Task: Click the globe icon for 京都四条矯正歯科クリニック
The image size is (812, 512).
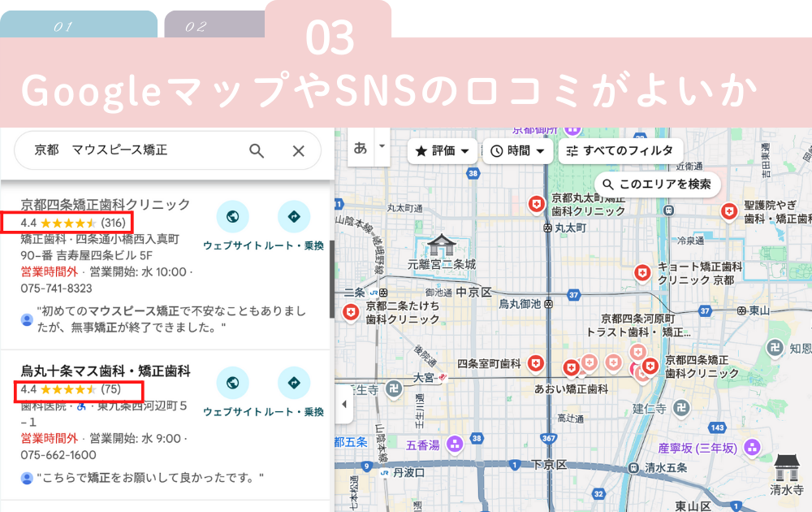Action: coord(233,217)
